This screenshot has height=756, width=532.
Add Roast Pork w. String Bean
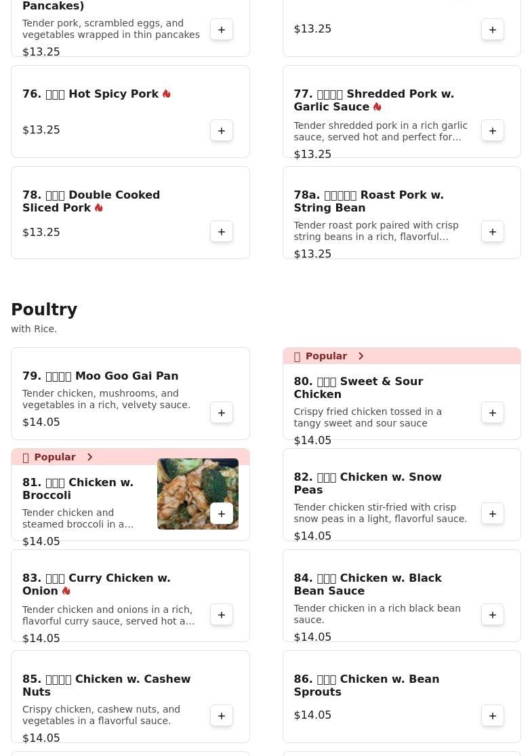tap(493, 231)
